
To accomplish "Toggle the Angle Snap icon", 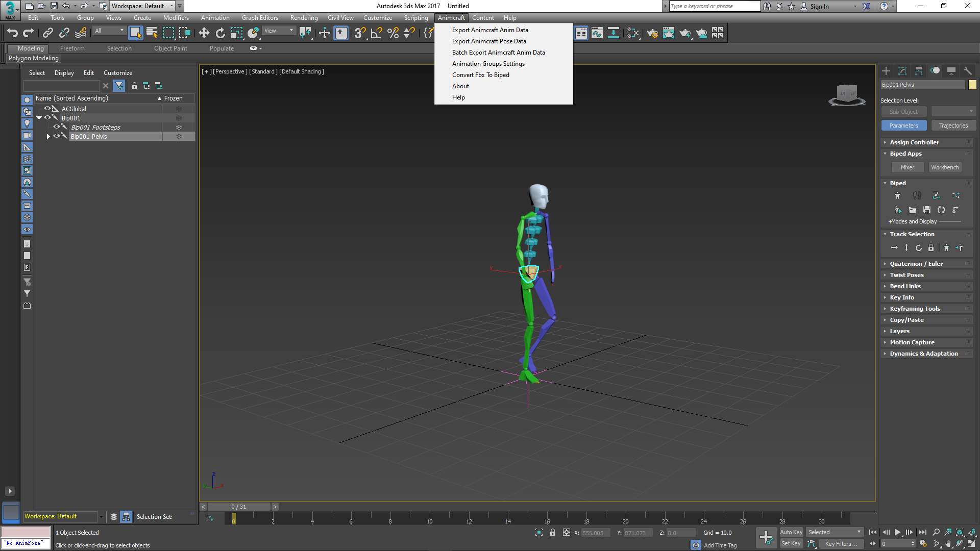I will tap(376, 33).
